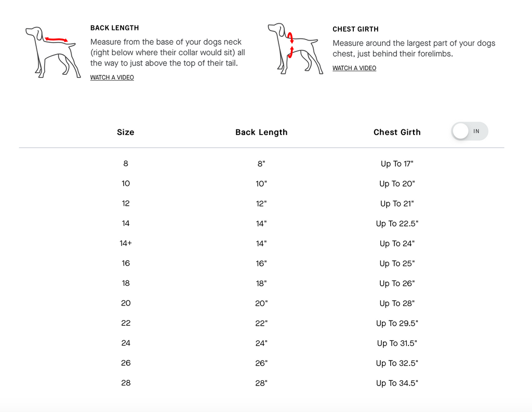Click the back length dog illustration
The image size is (532, 412).
(x=53, y=52)
